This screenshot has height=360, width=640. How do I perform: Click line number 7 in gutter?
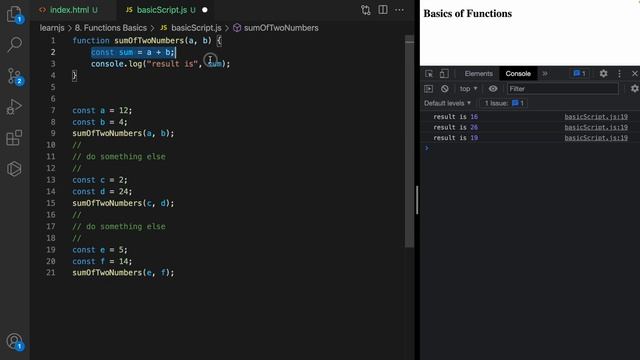[53, 111]
